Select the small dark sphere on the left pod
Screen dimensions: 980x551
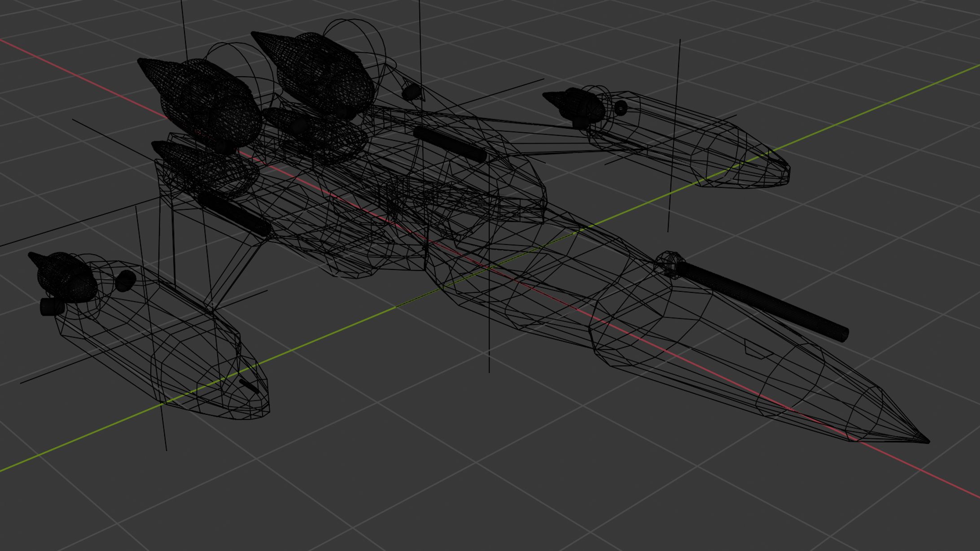click(125, 281)
